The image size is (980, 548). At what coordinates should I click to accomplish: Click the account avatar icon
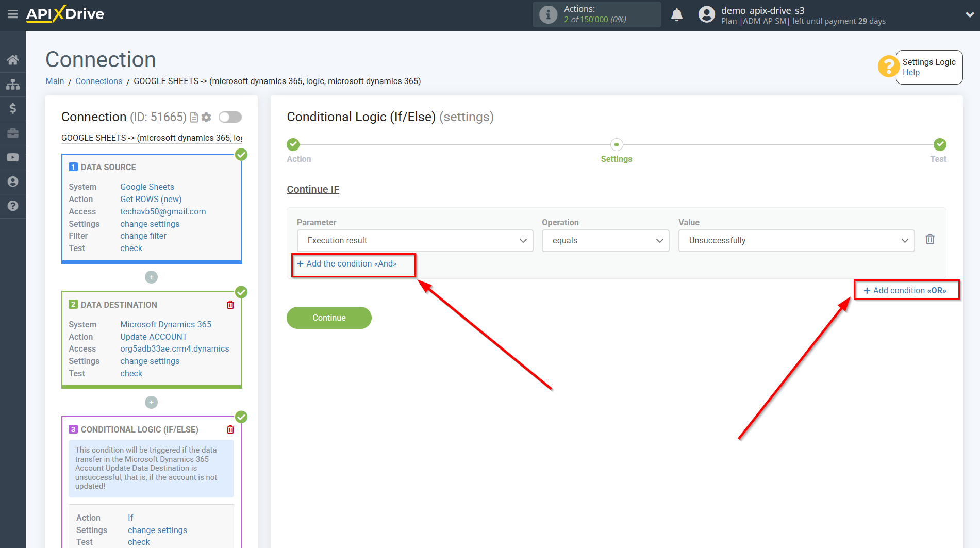[707, 14]
